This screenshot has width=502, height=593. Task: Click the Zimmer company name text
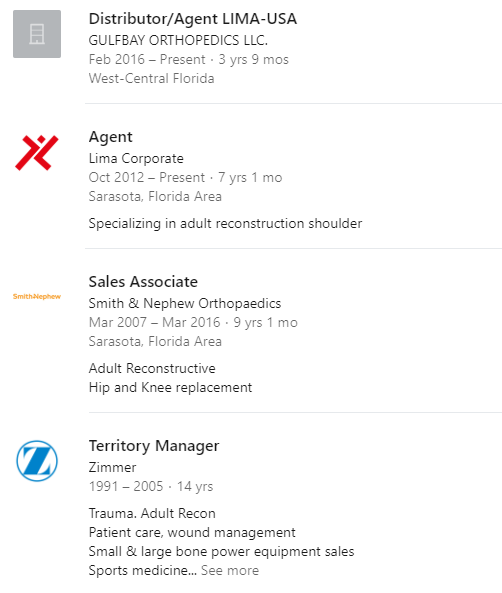pyautogui.click(x=112, y=467)
